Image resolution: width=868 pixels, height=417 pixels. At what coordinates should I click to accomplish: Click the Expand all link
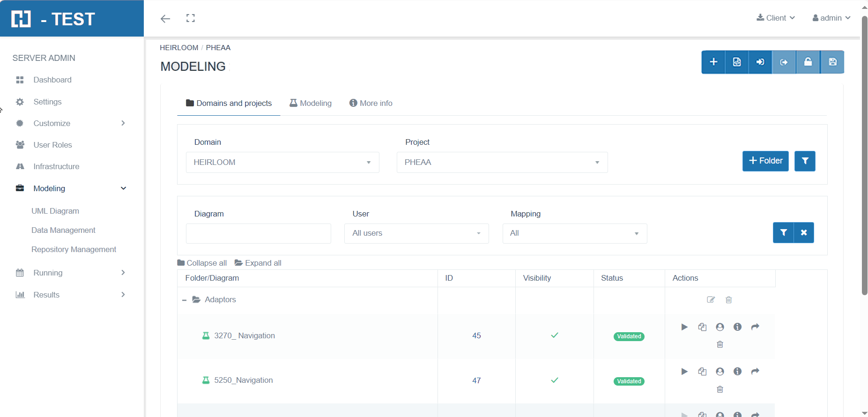258,263
